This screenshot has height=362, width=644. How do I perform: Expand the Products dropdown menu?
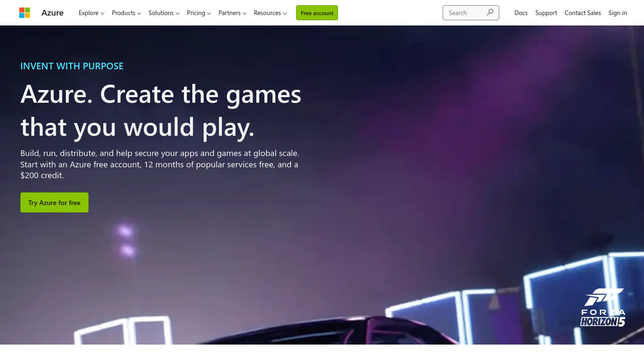pos(126,13)
